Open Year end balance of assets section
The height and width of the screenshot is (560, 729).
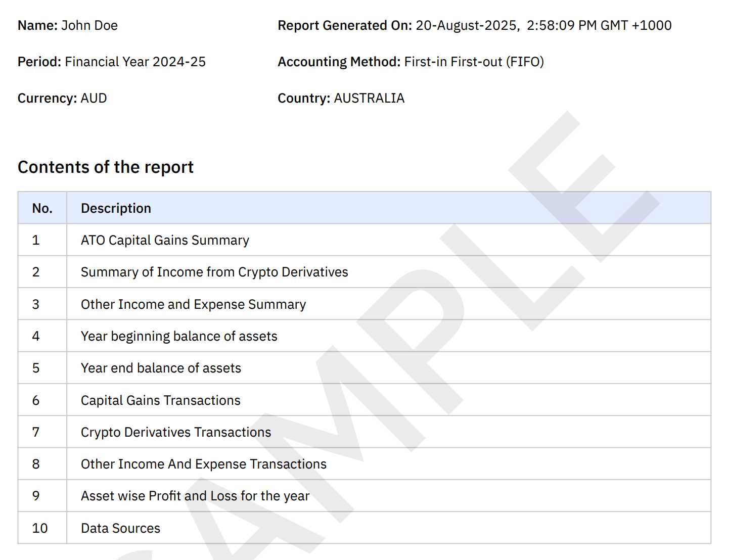click(160, 368)
